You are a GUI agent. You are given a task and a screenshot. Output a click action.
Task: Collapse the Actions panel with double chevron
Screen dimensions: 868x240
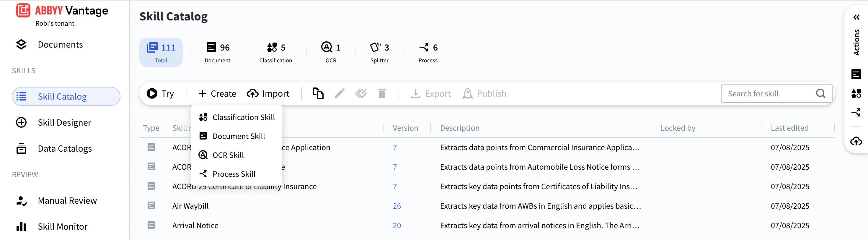(856, 17)
